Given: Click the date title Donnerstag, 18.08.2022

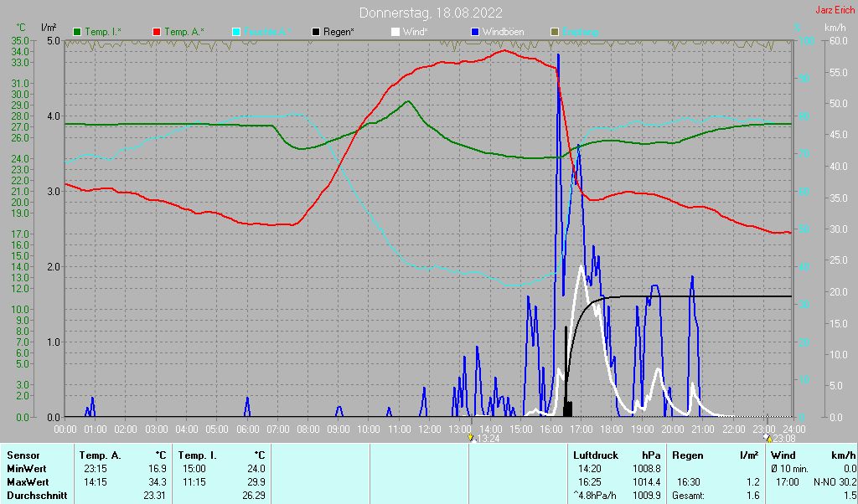Looking at the screenshot, I should click(x=431, y=13).
